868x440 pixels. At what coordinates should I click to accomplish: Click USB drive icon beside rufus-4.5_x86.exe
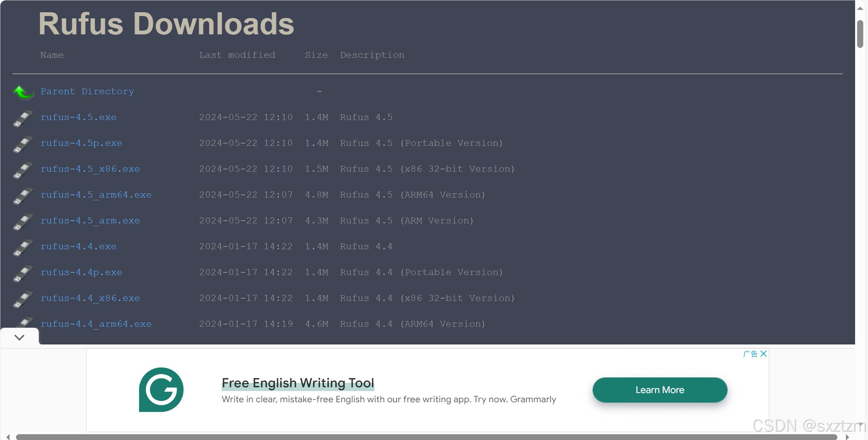(x=23, y=170)
